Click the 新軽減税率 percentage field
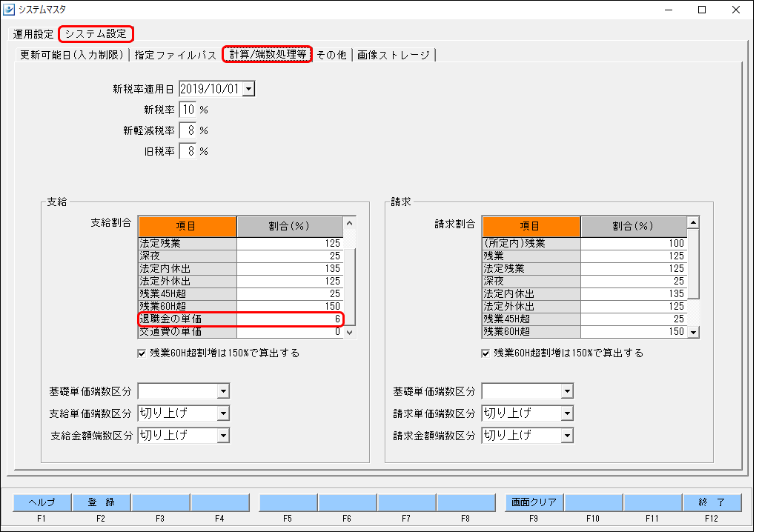The height and width of the screenshot is (532, 759). point(188,130)
